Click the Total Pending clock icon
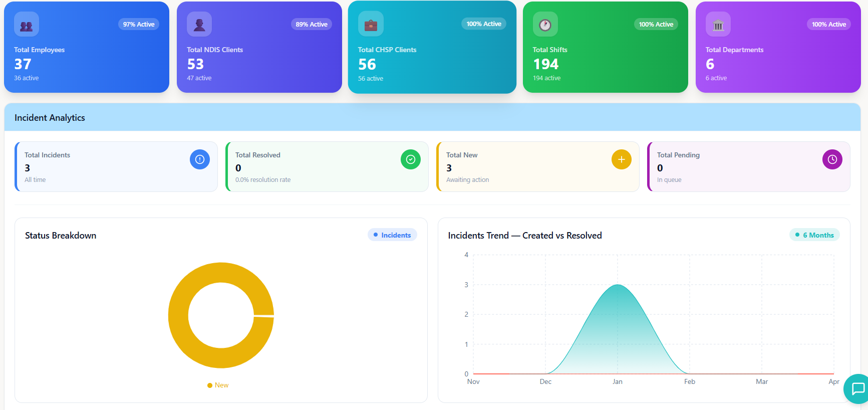 pos(832,159)
